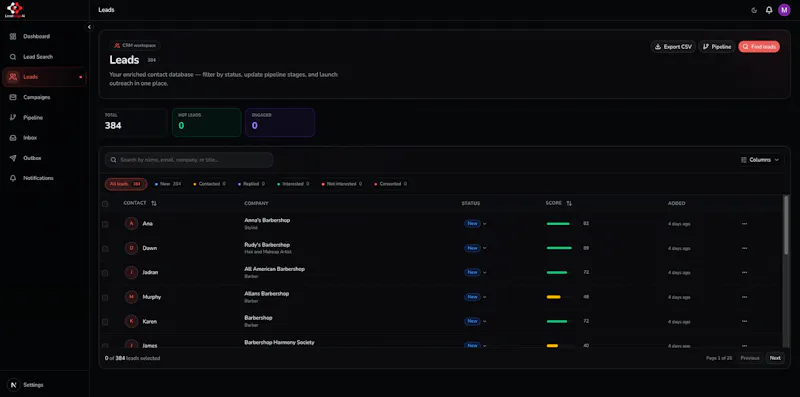This screenshot has height=397, width=800.
Task: Select the checkbox for Jadran
Action: (105, 273)
